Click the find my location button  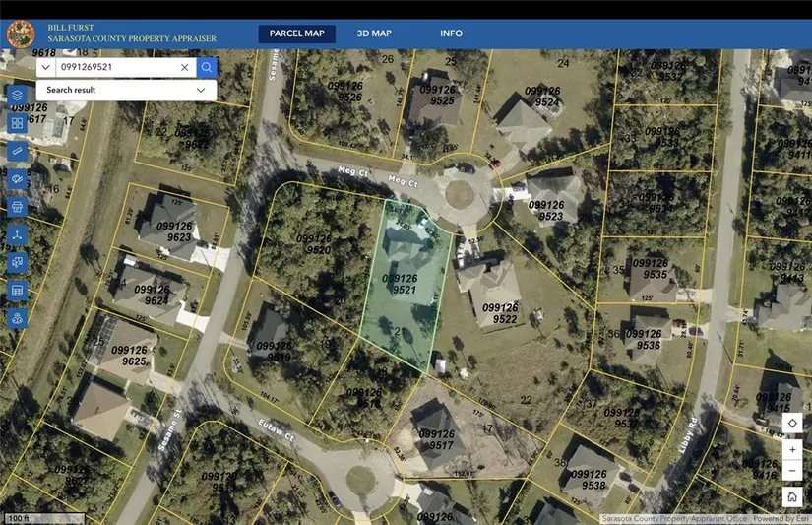pyautogui.click(x=792, y=423)
